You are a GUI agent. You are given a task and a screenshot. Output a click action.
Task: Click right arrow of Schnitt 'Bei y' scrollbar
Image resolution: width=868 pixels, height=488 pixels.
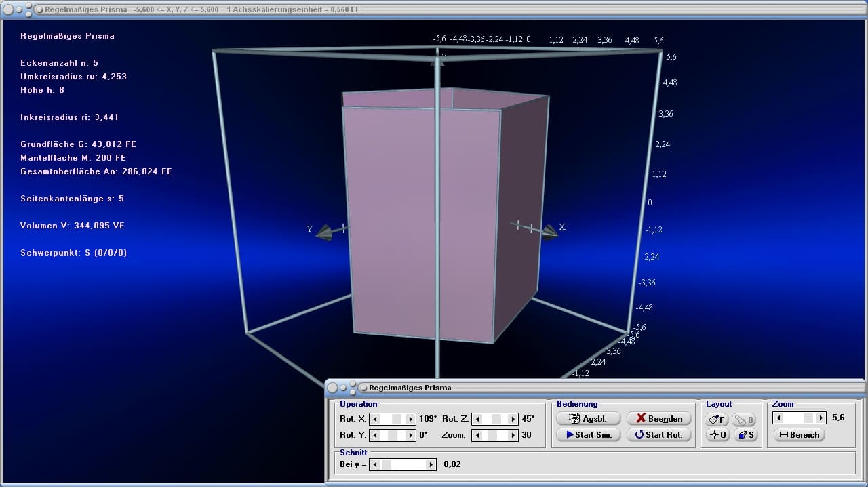pos(431,464)
